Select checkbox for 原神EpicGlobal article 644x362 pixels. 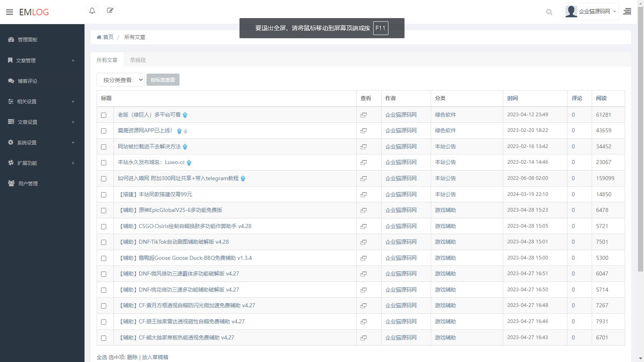104,210
